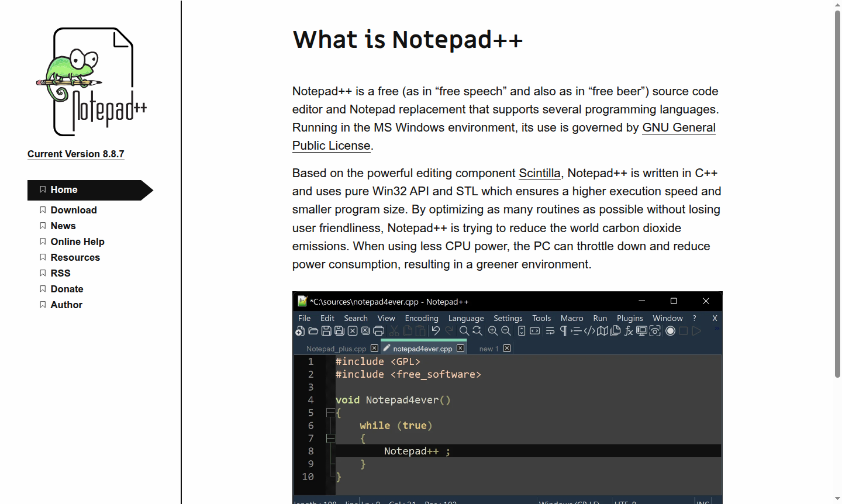Save the current file
Viewport: 842px width, 504px height.
pyautogui.click(x=326, y=330)
